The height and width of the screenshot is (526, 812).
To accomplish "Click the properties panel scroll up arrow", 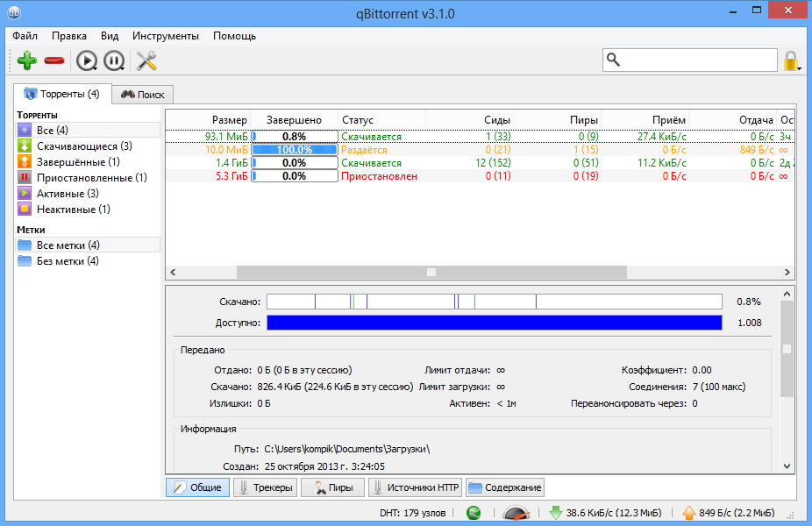I will tap(787, 294).
